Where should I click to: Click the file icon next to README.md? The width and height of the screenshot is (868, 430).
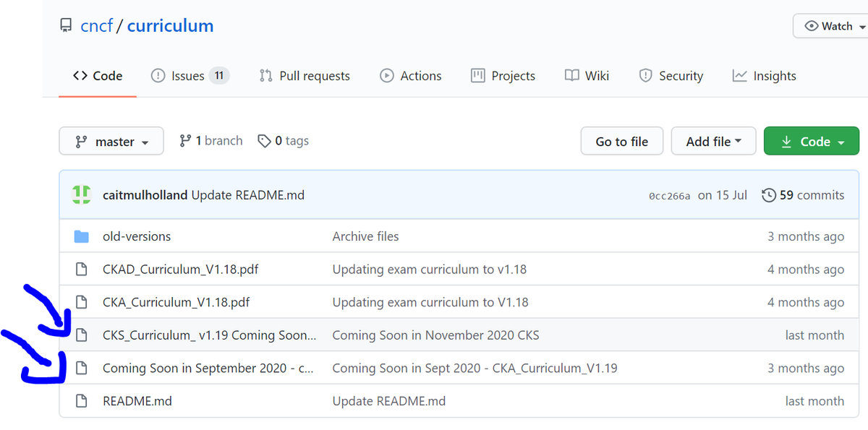tap(82, 400)
